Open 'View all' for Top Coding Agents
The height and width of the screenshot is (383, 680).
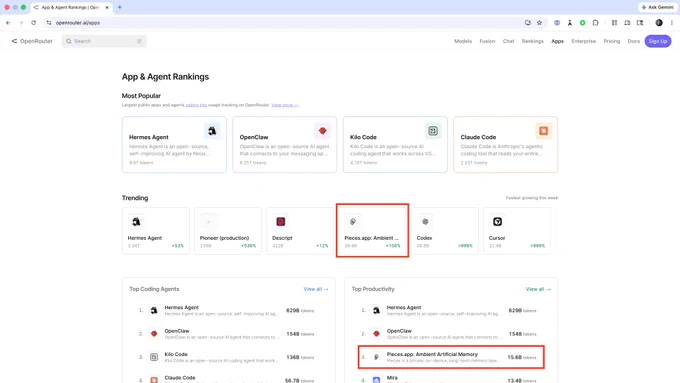point(316,289)
